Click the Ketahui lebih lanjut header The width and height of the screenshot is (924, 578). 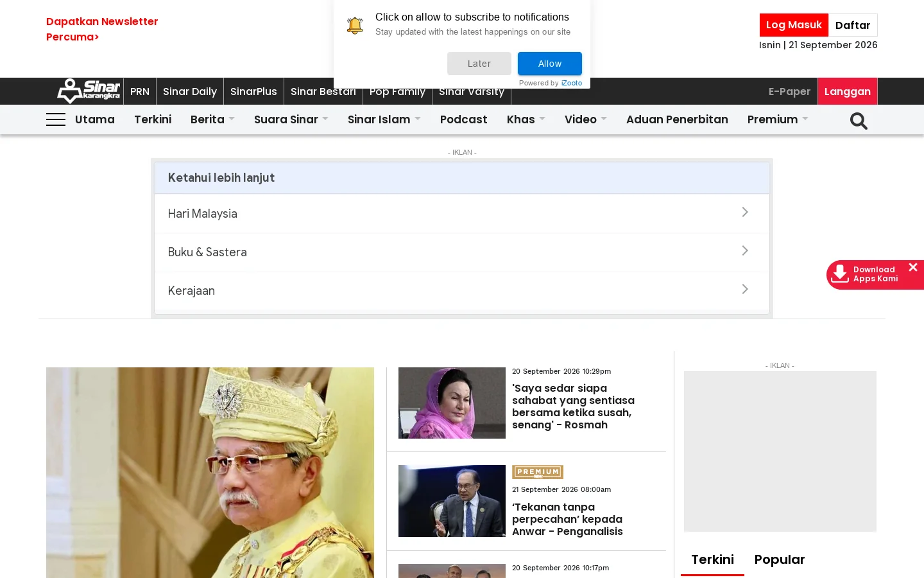[462, 178]
